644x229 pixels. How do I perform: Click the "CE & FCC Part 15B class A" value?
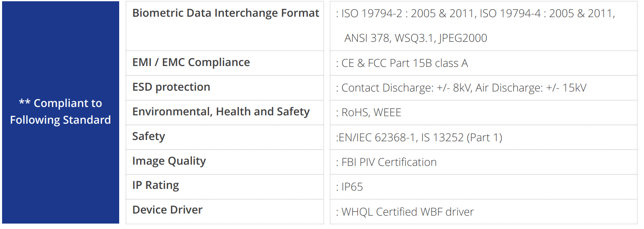point(404,63)
